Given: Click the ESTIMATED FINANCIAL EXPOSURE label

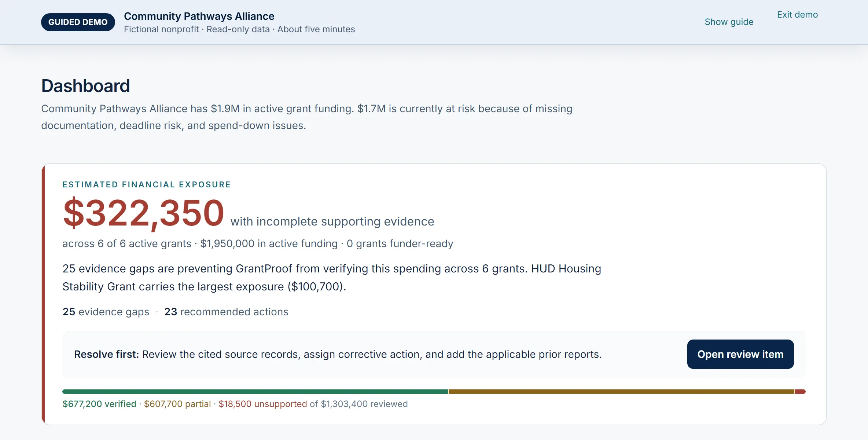Looking at the screenshot, I should tap(147, 184).
